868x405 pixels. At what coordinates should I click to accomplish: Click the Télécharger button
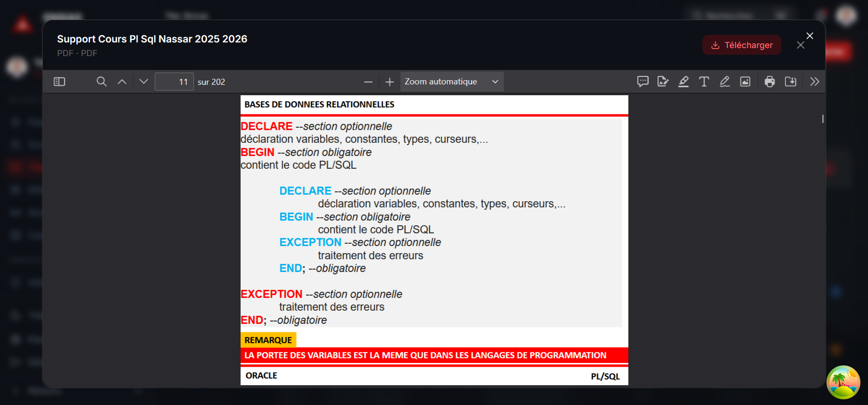pos(742,45)
